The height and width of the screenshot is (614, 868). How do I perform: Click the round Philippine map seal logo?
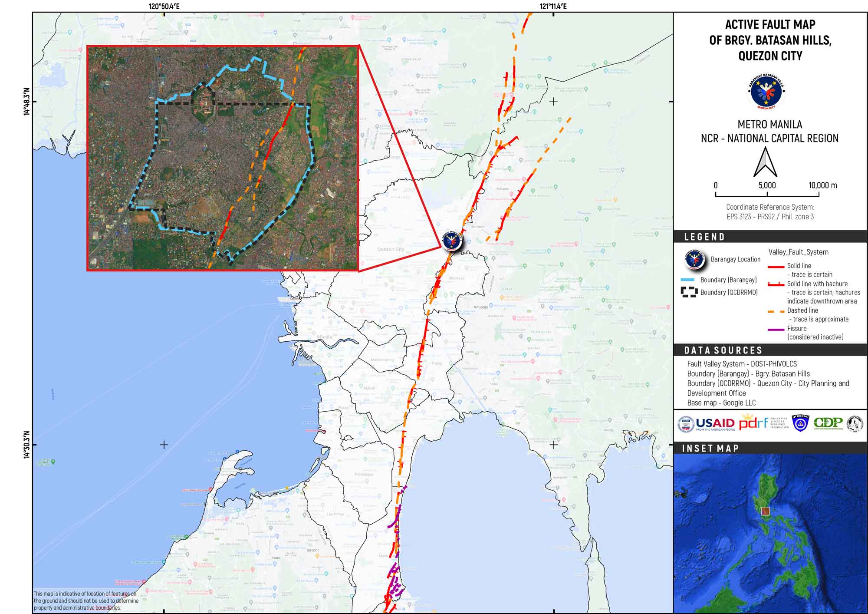(x=855, y=423)
